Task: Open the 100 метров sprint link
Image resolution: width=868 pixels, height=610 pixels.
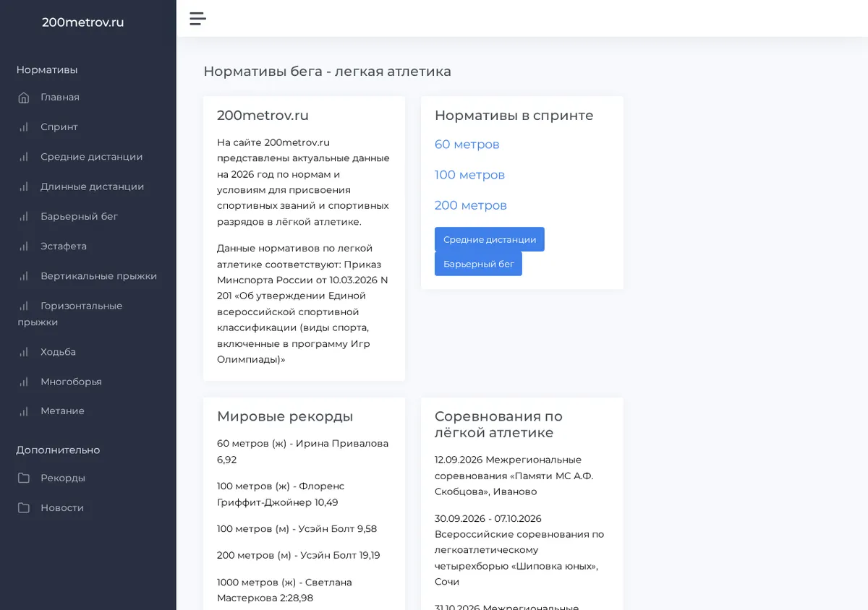Action: pos(469,175)
